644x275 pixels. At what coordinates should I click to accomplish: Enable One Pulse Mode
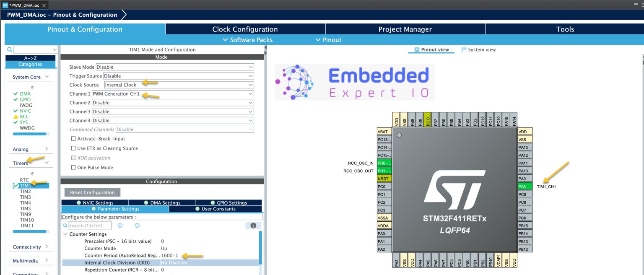74,167
